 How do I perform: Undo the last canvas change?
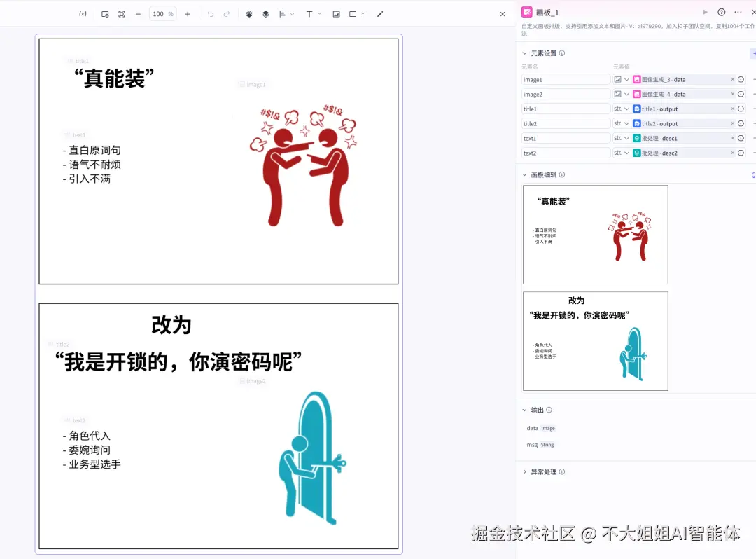pos(210,13)
